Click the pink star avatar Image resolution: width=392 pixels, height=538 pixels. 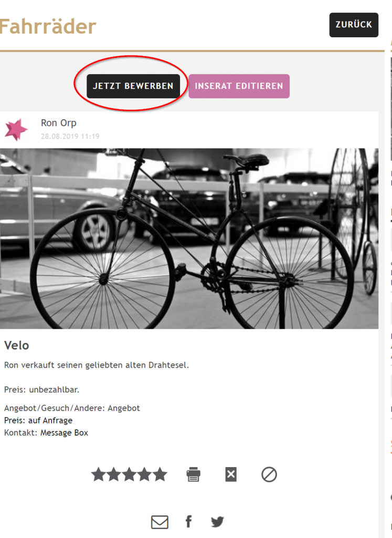pos(16,129)
